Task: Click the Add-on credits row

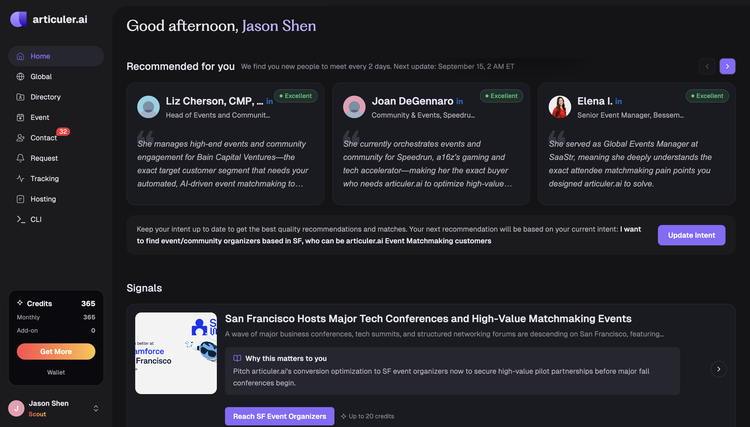Action: coord(56,330)
